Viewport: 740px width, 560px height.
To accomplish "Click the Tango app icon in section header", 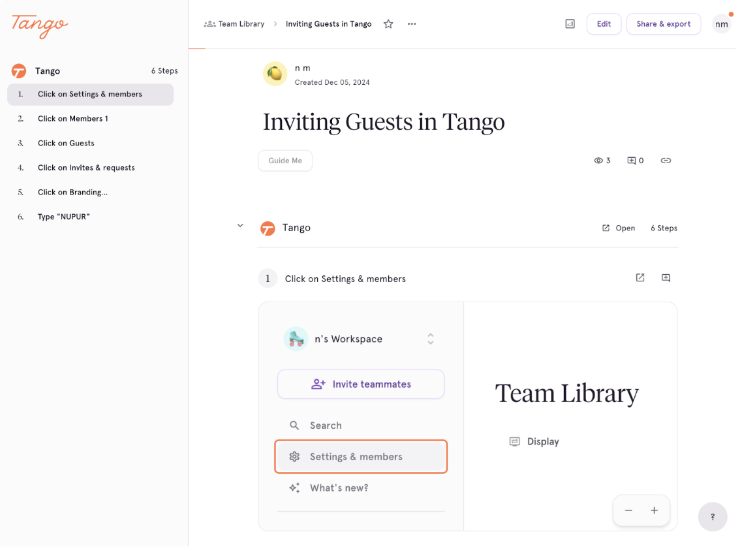I will [268, 228].
